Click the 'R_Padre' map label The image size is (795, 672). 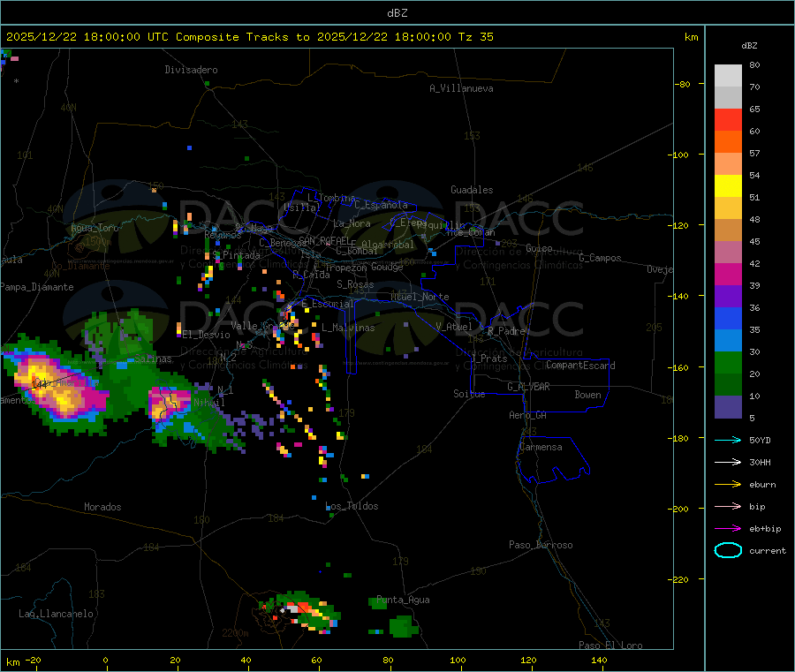coord(506,331)
